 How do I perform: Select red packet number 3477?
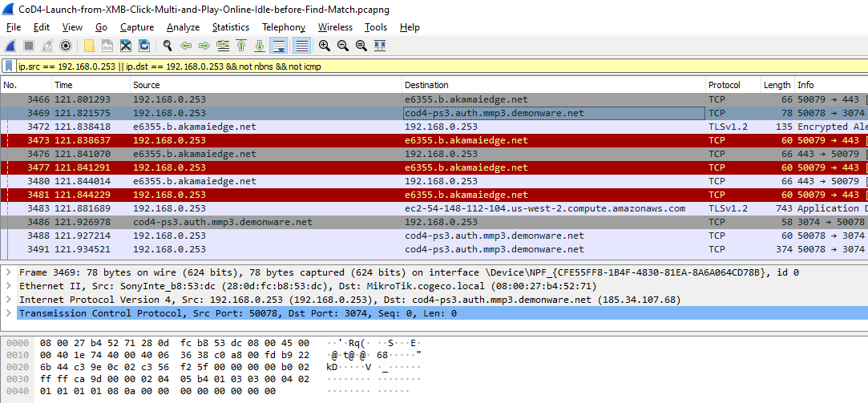pyautogui.click(x=434, y=167)
